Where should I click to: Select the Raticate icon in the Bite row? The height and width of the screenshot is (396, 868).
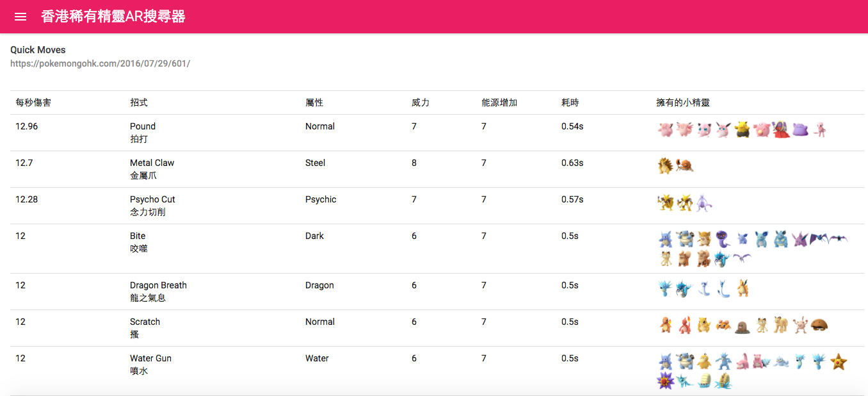click(704, 240)
